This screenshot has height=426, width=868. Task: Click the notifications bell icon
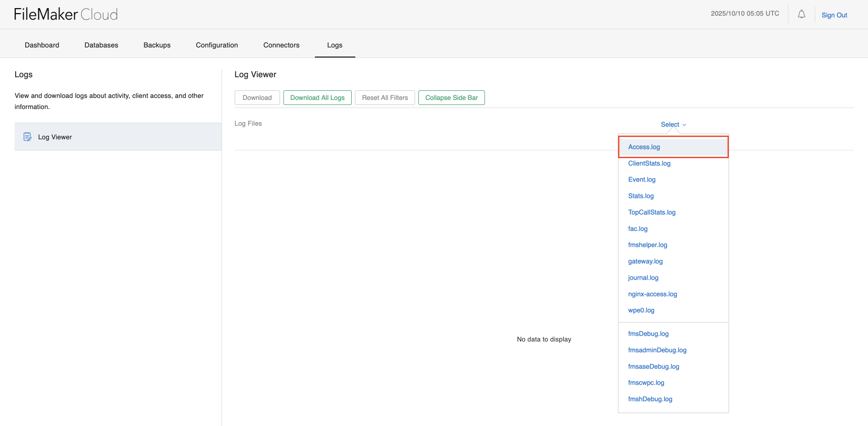click(x=801, y=15)
